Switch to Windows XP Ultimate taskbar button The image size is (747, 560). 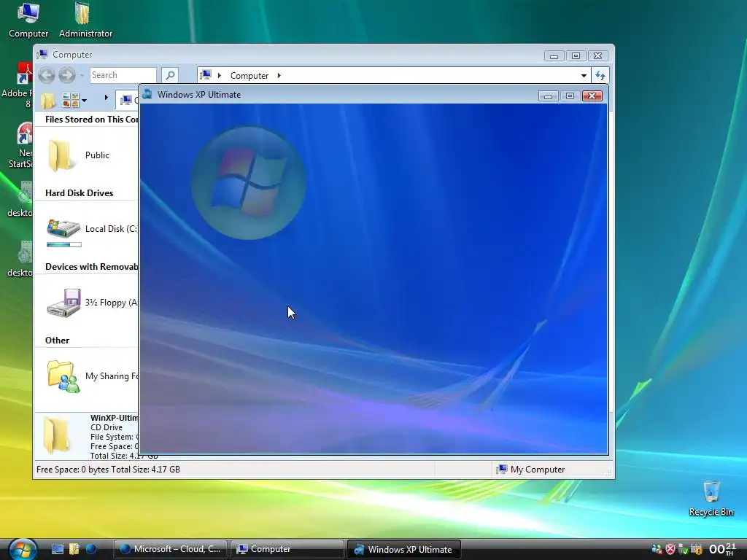(x=404, y=549)
